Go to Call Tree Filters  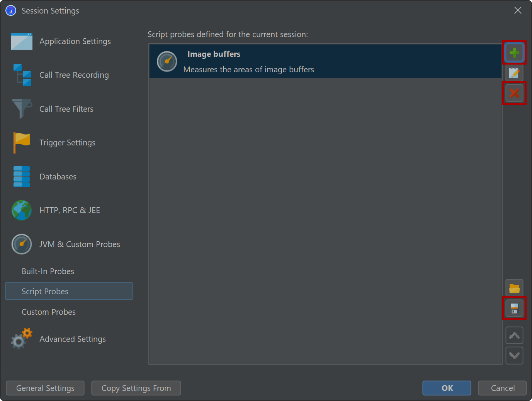coord(66,109)
